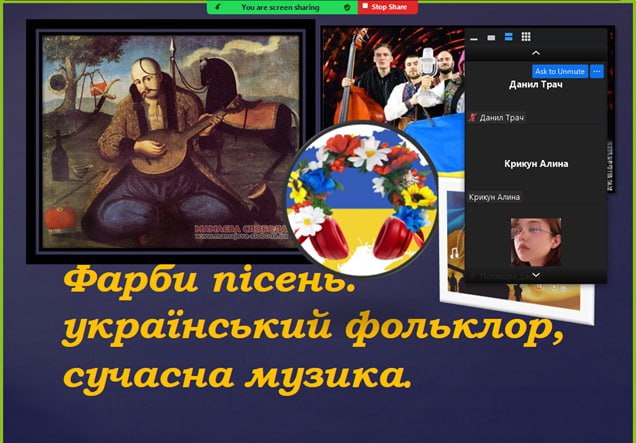Image resolution: width=636 pixels, height=443 pixels.
Task: Hide the Zoom video panel with the minimize-bar icon
Action: coord(473,38)
